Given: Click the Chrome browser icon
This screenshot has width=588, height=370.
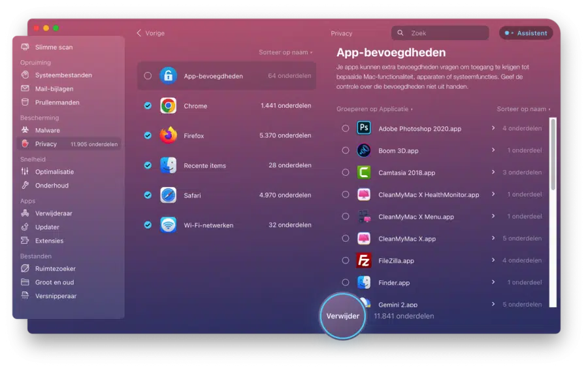Looking at the screenshot, I should coord(168,106).
